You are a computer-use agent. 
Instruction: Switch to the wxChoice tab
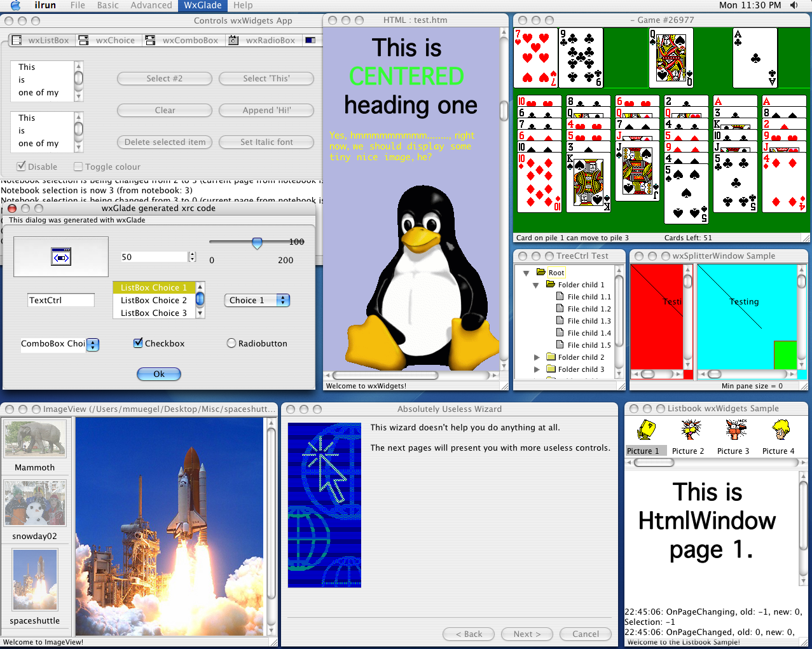pos(107,40)
